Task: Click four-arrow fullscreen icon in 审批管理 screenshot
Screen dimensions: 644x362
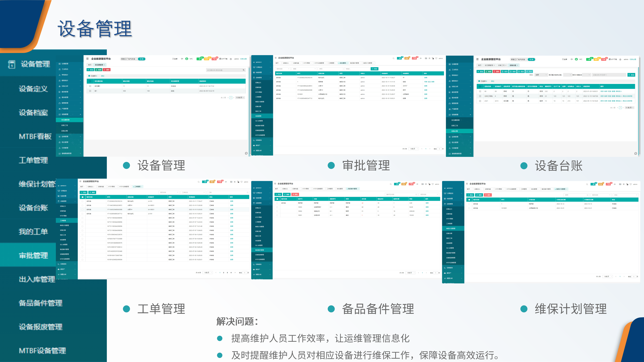Action: 430,58
